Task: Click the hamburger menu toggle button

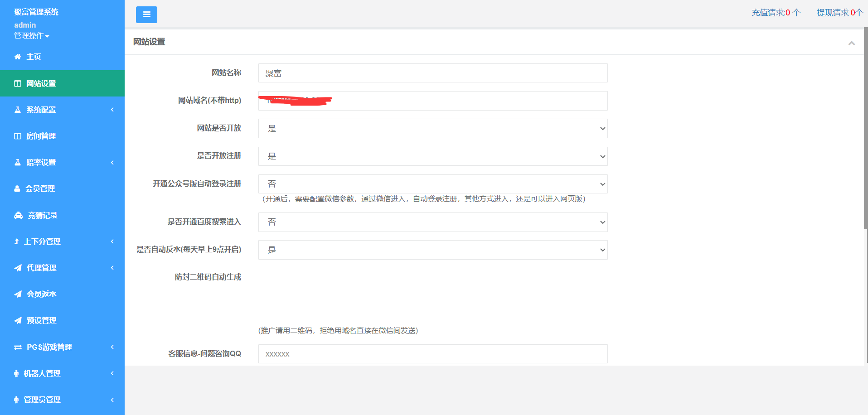Action: pyautogui.click(x=146, y=14)
